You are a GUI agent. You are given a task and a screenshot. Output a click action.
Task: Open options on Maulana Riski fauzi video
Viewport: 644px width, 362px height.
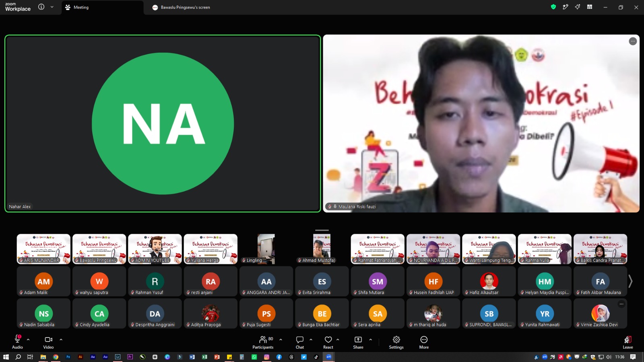click(633, 41)
